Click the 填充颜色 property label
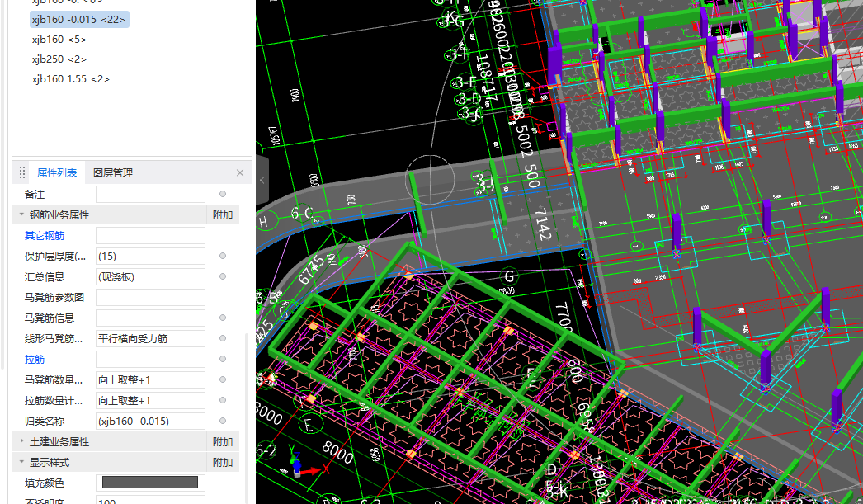 pos(45,483)
